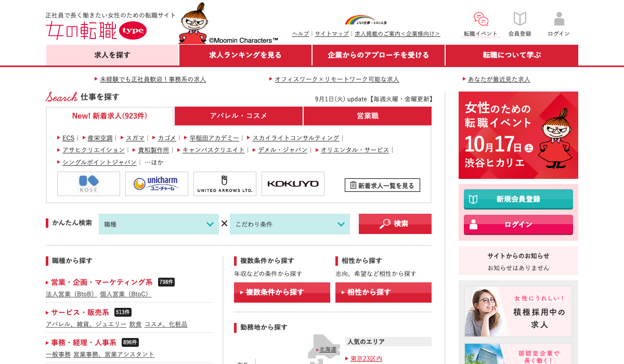This screenshot has width=624, height=364.
Task: Open the ECS company link
Action: click(68, 138)
